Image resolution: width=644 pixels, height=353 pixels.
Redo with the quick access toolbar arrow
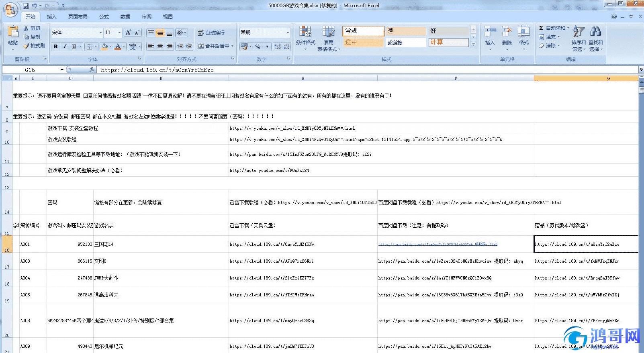point(47,6)
